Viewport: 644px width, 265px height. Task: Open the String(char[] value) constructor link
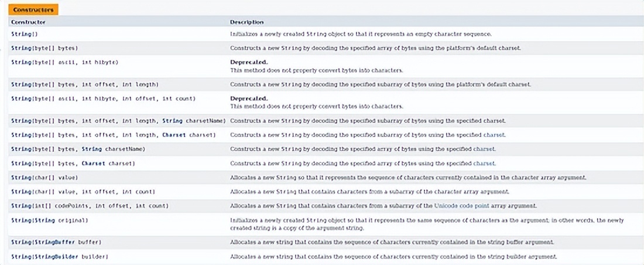point(20,177)
